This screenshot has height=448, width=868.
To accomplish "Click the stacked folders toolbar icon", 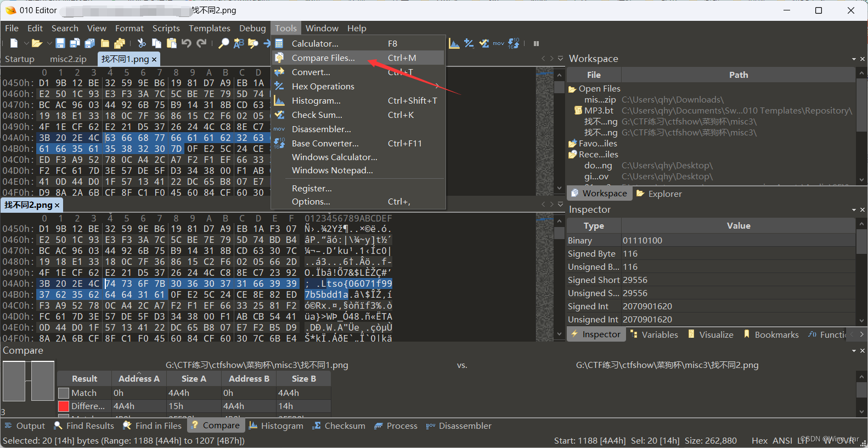I will [x=119, y=43].
